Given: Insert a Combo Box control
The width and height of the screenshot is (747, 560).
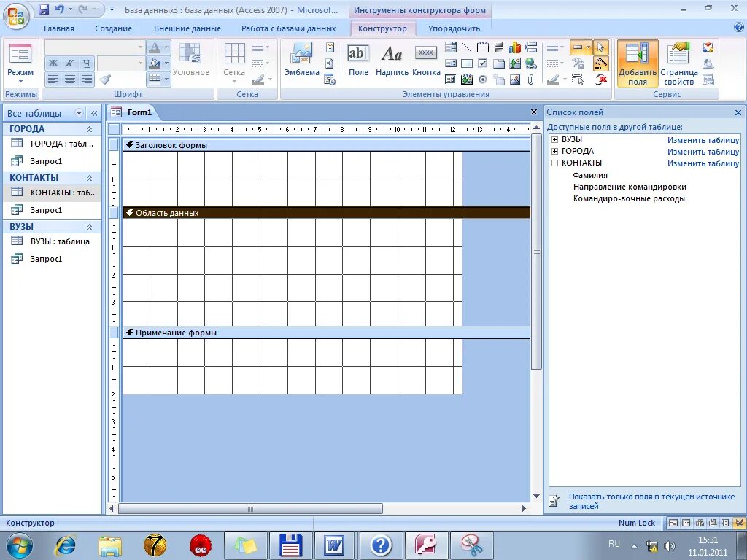Looking at the screenshot, I should click(x=451, y=47).
